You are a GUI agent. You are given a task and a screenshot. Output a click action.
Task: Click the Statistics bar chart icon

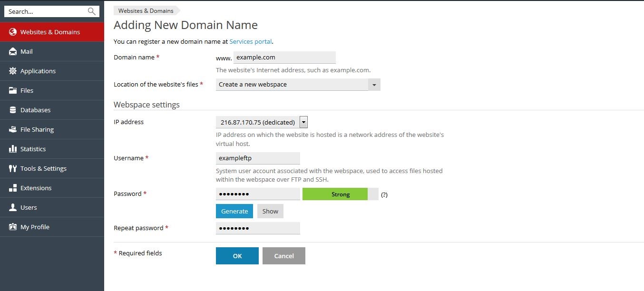click(13, 149)
